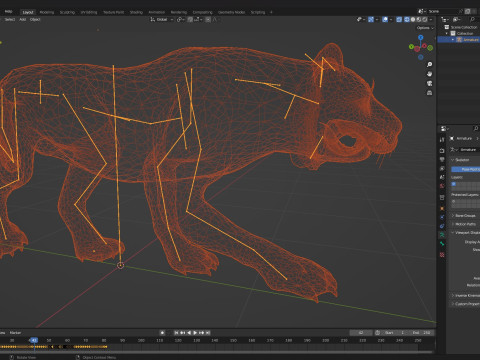Switch to the Layout workspace tab

tap(28, 12)
